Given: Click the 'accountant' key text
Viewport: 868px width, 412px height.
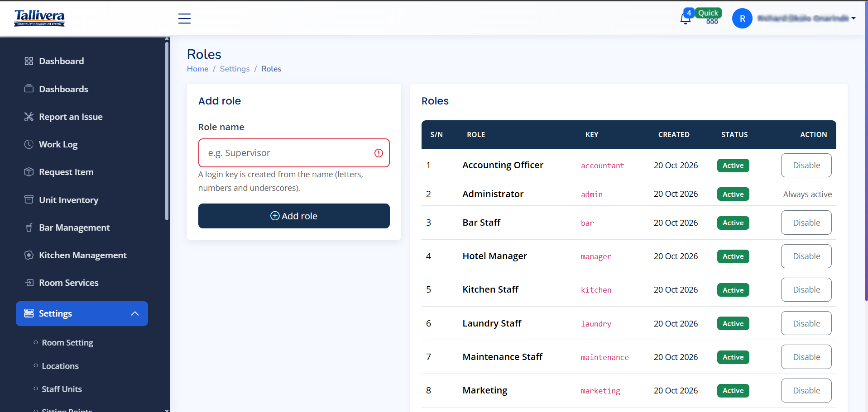Looking at the screenshot, I should click(x=602, y=166).
